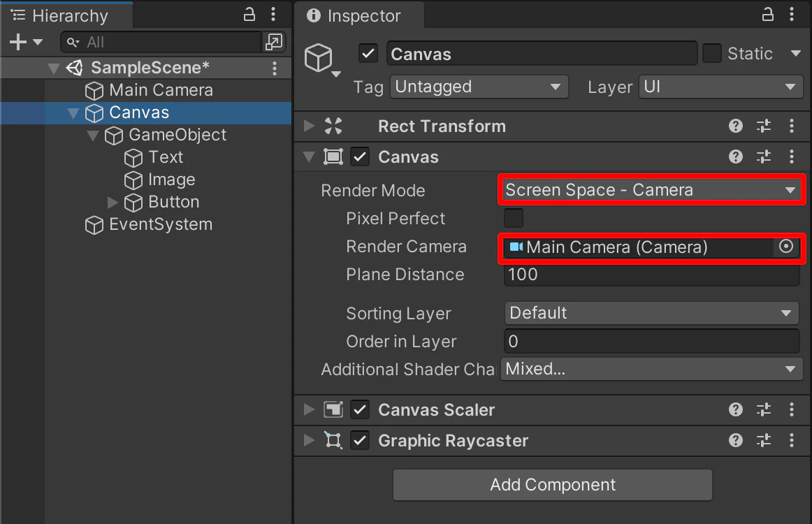Select SampleScene in the Hierarchy

tap(150, 68)
